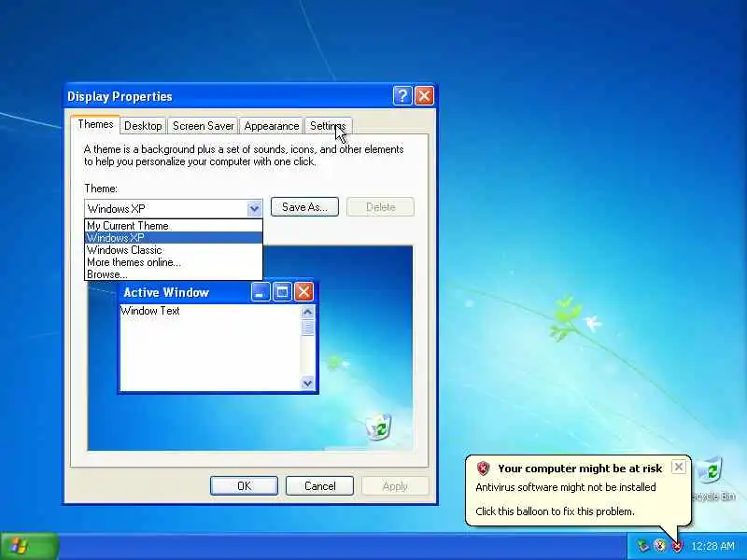Confirm with the OK button
This screenshot has width=747, height=560.
(244, 485)
